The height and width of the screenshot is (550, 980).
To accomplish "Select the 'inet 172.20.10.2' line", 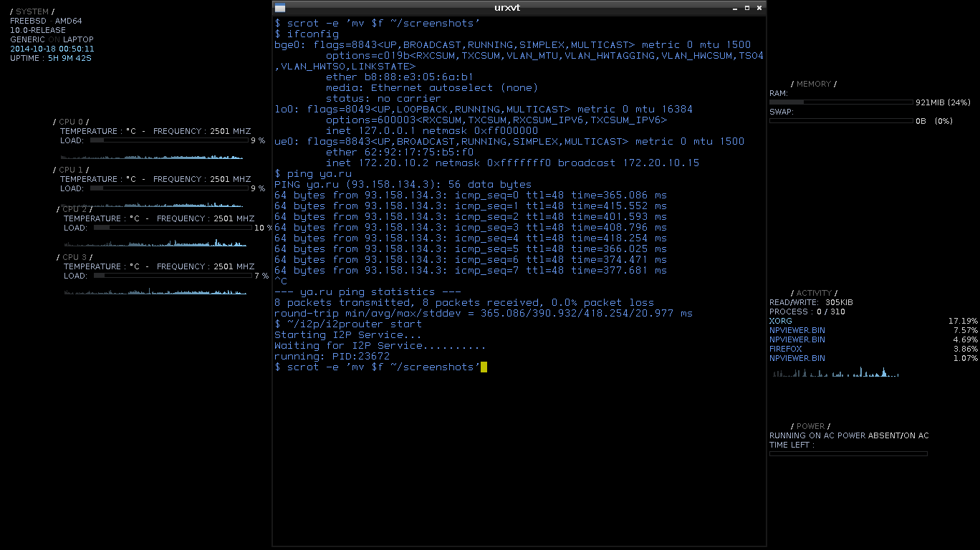I will click(x=513, y=163).
